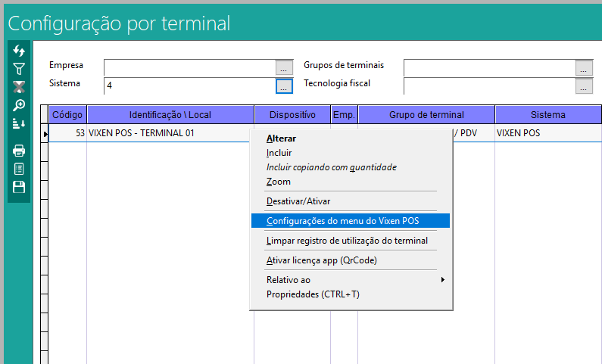Open Tecnologia fiscal lookup button
Screen dimensions: 602x364
(x=584, y=86)
